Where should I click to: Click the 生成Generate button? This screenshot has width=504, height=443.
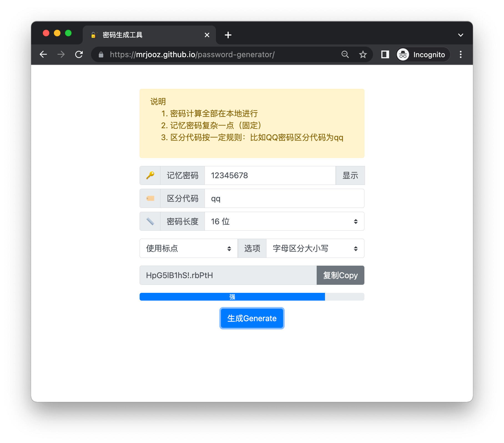tap(252, 318)
